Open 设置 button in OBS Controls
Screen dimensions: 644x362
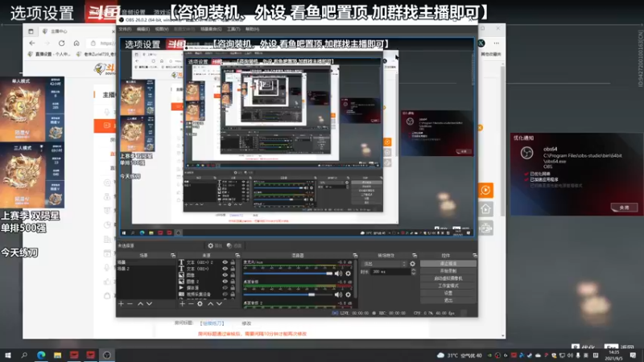(448, 293)
